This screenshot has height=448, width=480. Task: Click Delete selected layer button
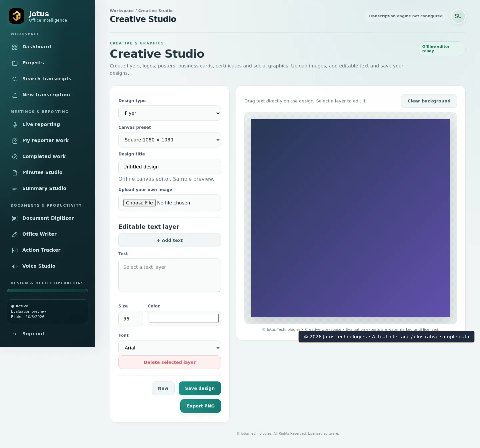click(170, 362)
